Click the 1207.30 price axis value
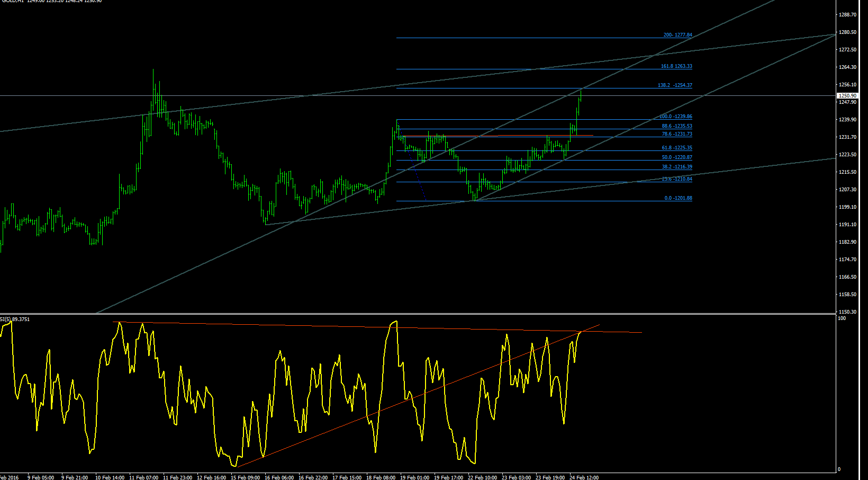This screenshot has width=868, height=480. 847,190
